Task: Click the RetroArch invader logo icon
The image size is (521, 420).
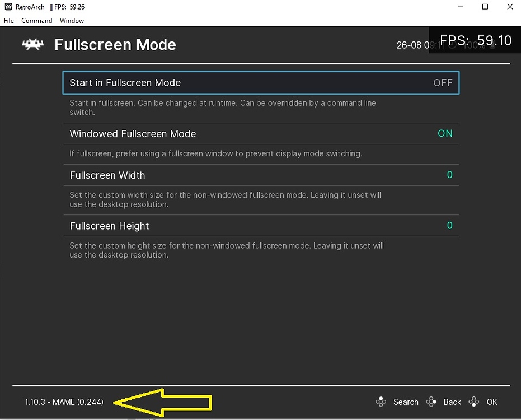Action: 32,45
